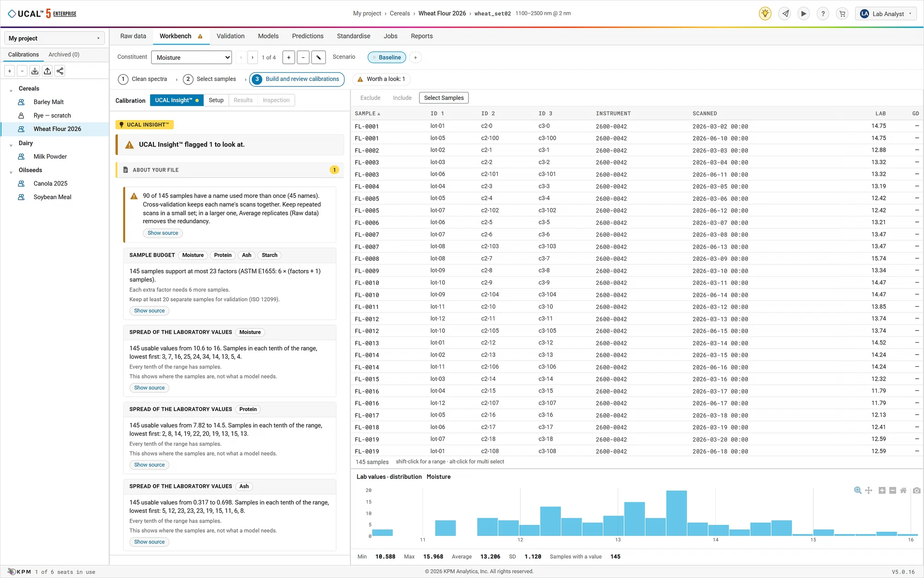924x578 pixels.
Task: Open the My project dropdown
Action: click(55, 38)
